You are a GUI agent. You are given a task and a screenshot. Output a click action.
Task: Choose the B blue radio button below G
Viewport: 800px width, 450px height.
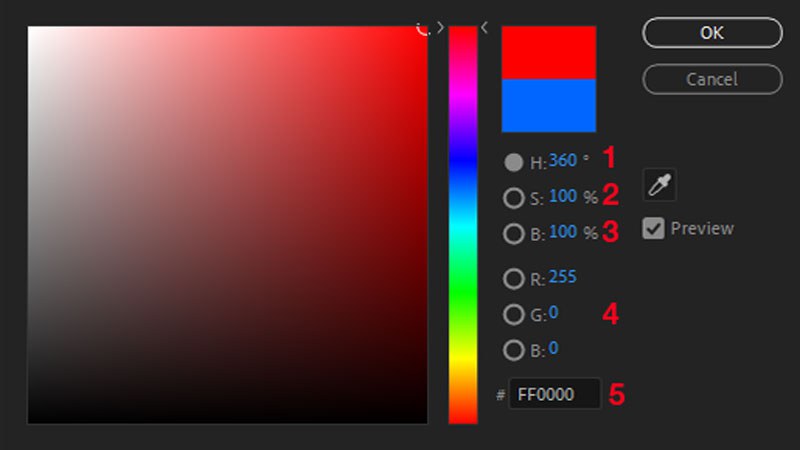[x=514, y=350]
